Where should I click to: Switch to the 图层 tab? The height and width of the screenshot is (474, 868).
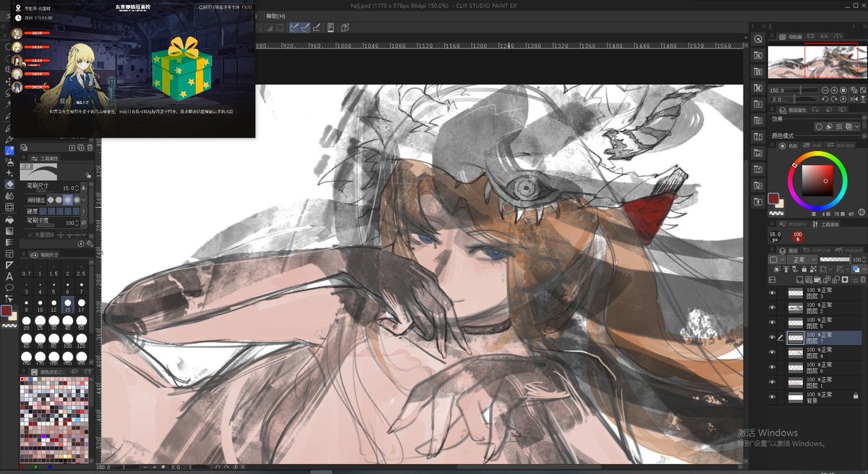[x=788, y=250]
